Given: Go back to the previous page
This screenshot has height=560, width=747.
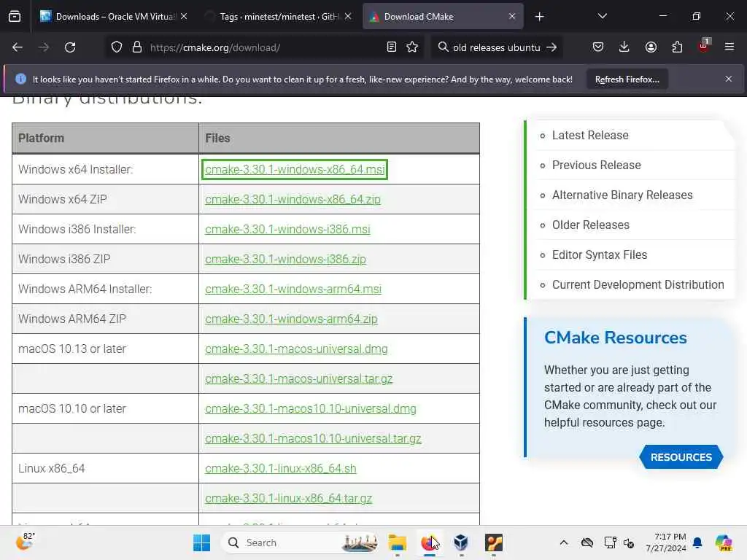Looking at the screenshot, I should pos(18,47).
